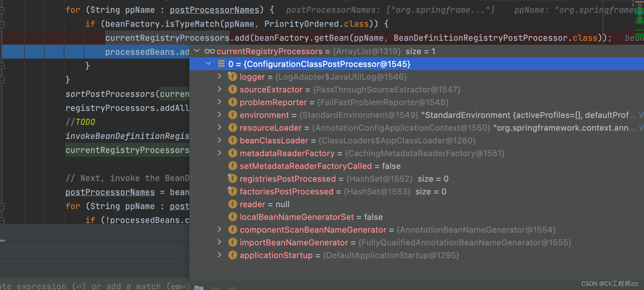
Task: Expand the importBeanNameGenerator field
Action: pyautogui.click(x=219, y=242)
